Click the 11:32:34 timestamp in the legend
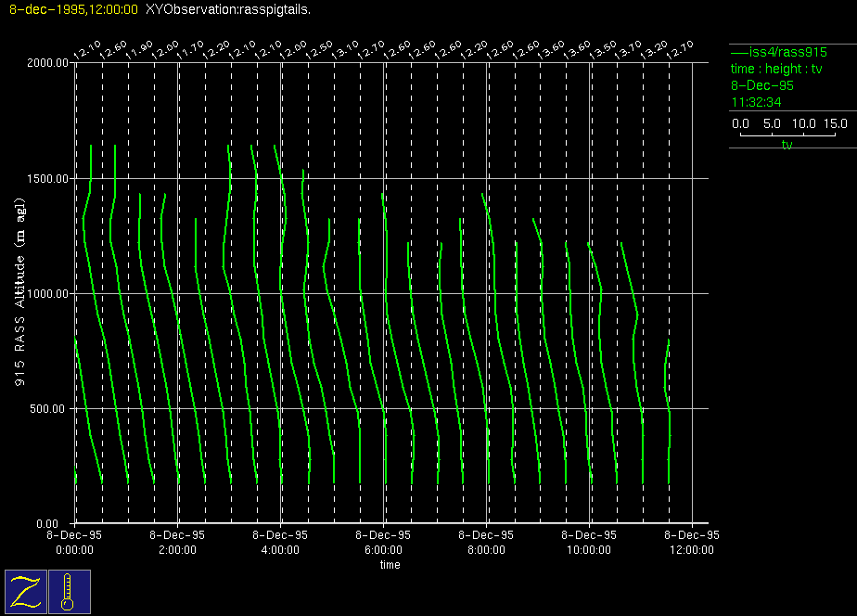Image resolution: width=857 pixels, height=616 pixels. (x=756, y=102)
